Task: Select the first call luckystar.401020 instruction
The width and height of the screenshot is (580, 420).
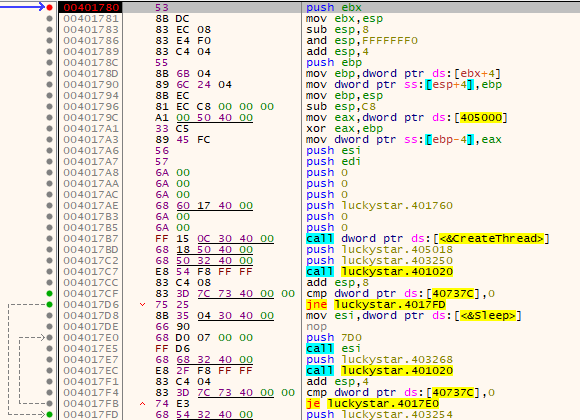Action: (x=380, y=272)
